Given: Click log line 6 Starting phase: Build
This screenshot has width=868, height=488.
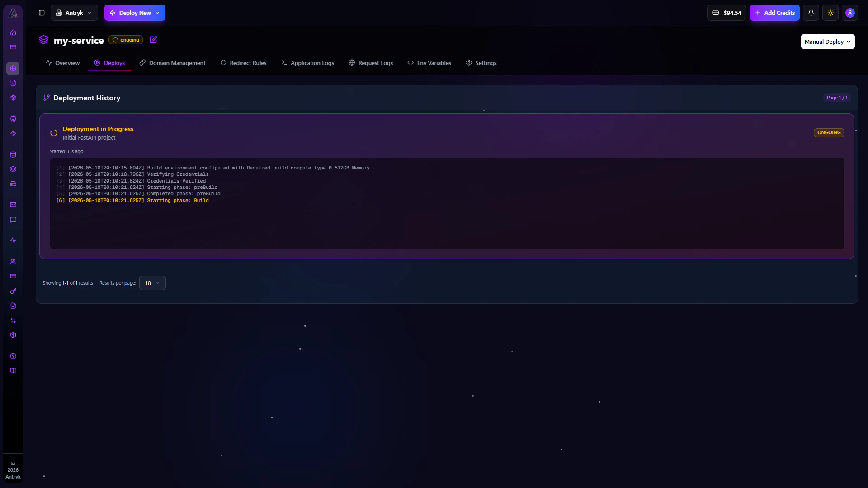Looking at the screenshot, I should point(132,200).
